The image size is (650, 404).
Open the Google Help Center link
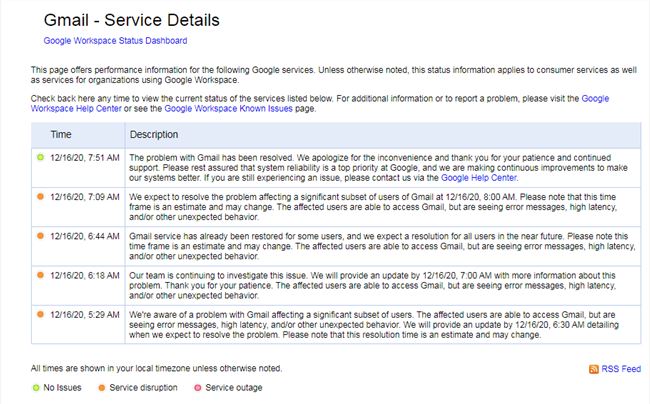point(479,178)
